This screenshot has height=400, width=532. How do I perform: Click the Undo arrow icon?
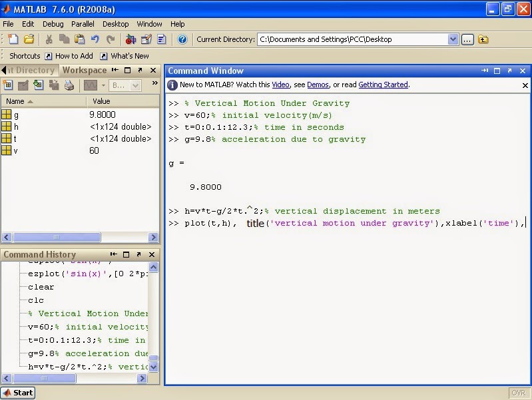point(95,39)
